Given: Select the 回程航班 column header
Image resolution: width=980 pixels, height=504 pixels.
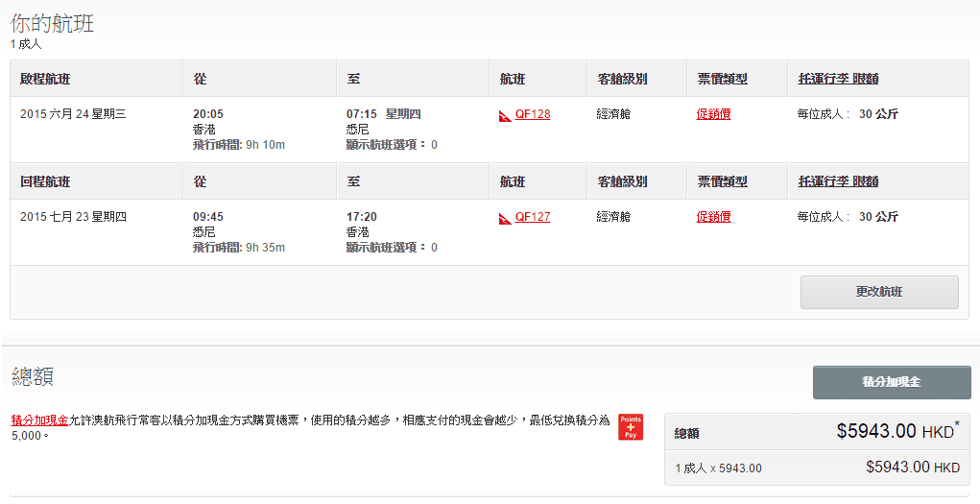Looking at the screenshot, I should tap(45, 181).
